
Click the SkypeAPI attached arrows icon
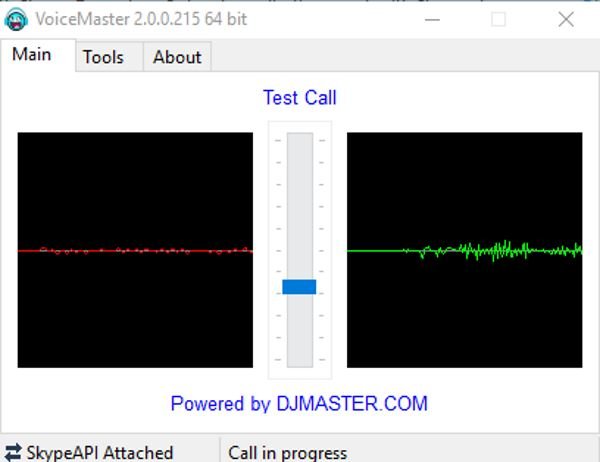[13, 452]
